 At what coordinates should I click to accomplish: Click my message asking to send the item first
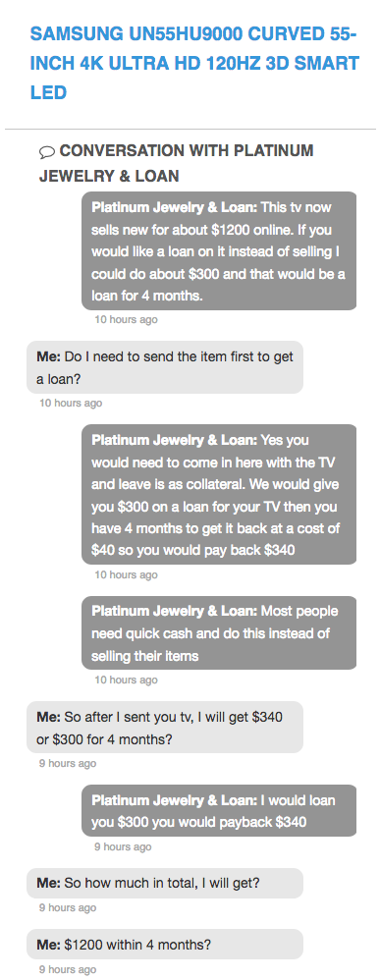pyautogui.click(x=165, y=367)
